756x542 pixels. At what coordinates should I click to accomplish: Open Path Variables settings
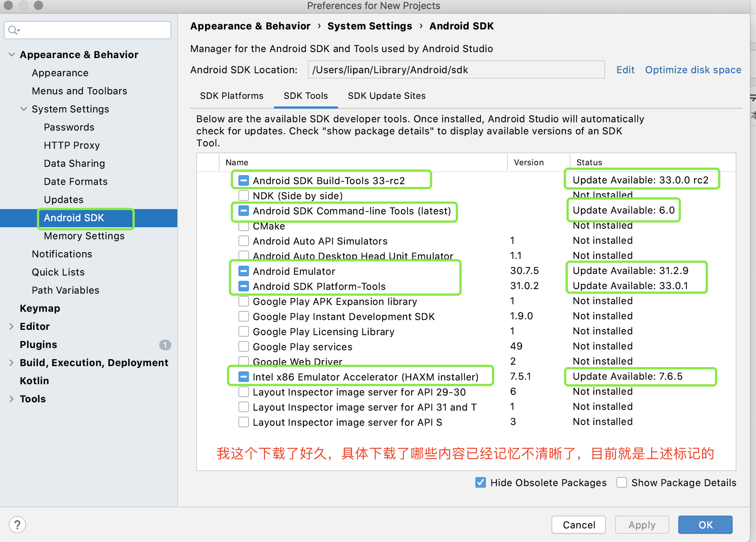coord(66,290)
